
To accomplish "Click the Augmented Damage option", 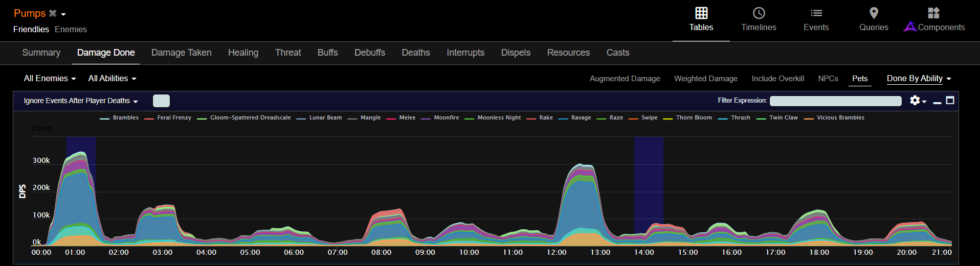I will click(x=625, y=79).
